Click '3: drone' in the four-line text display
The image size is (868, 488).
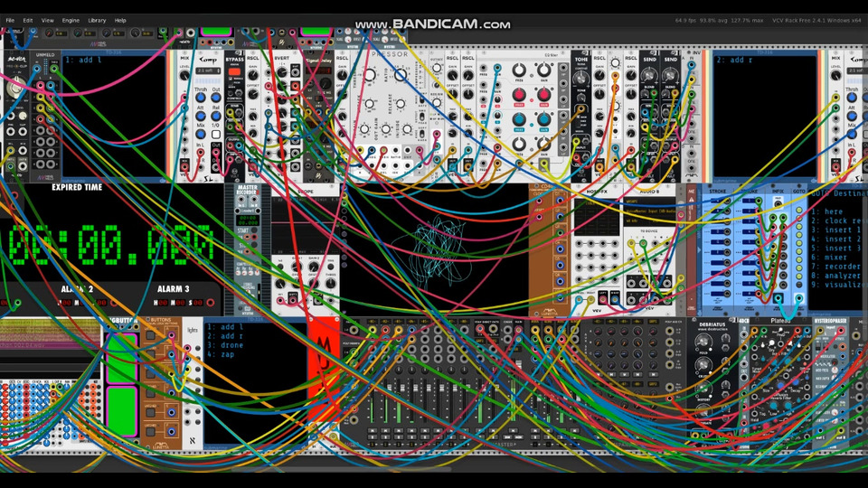pyautogui.click(x=225, y=344)
